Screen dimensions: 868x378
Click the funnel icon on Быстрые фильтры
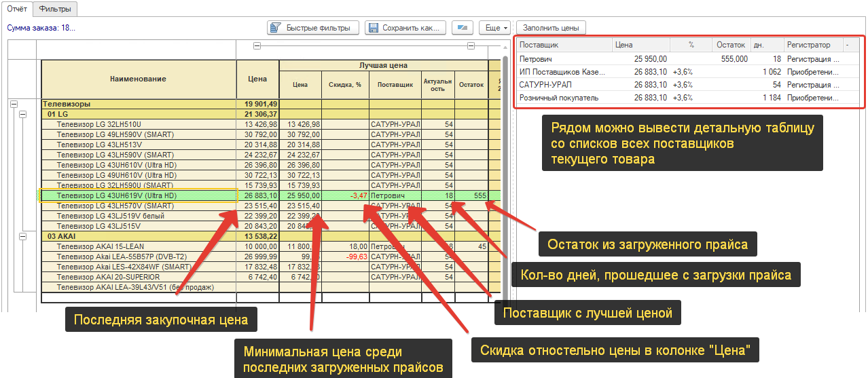coord(276,28)
